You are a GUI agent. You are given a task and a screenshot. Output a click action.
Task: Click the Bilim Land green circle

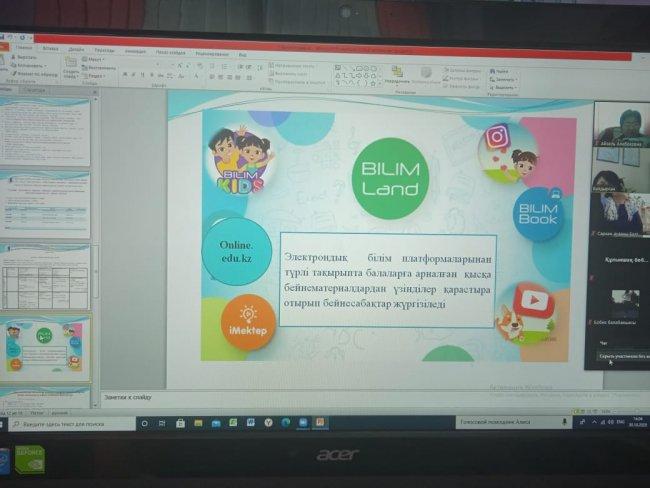point(390,179)
